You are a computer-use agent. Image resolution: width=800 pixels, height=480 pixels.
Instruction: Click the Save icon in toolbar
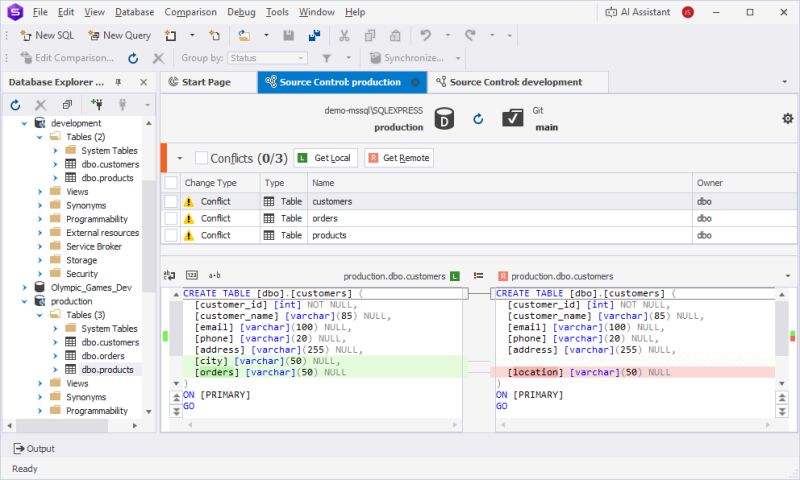[x=289, y=35]
